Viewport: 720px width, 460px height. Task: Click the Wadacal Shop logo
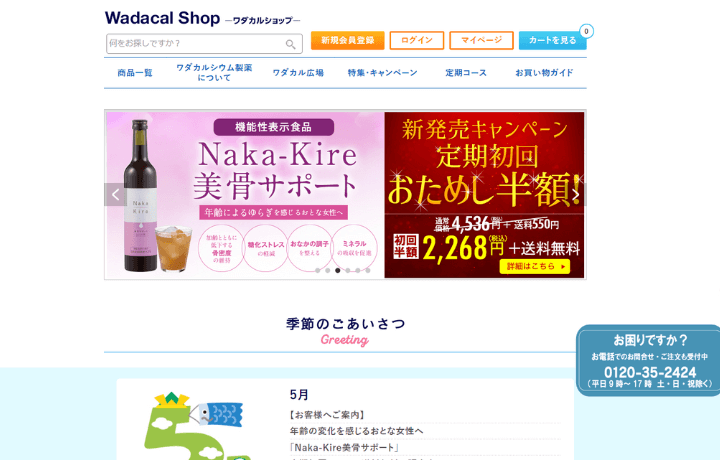tap(202, 18)
